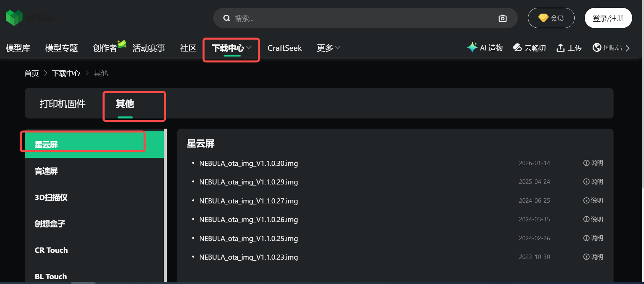The width and height of the screenshot is (644, 284).
Task: Open 说明 info for V1.1.0.30
Action: [593, 163]
